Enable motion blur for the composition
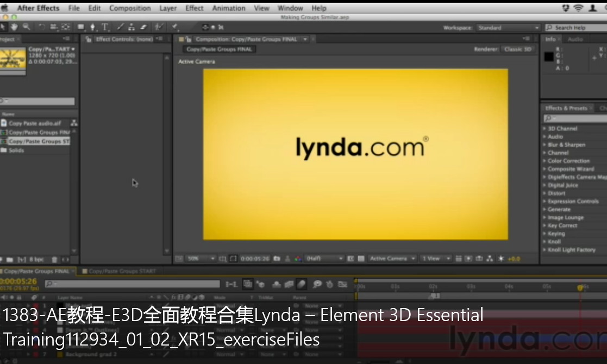 pos(302,284)
